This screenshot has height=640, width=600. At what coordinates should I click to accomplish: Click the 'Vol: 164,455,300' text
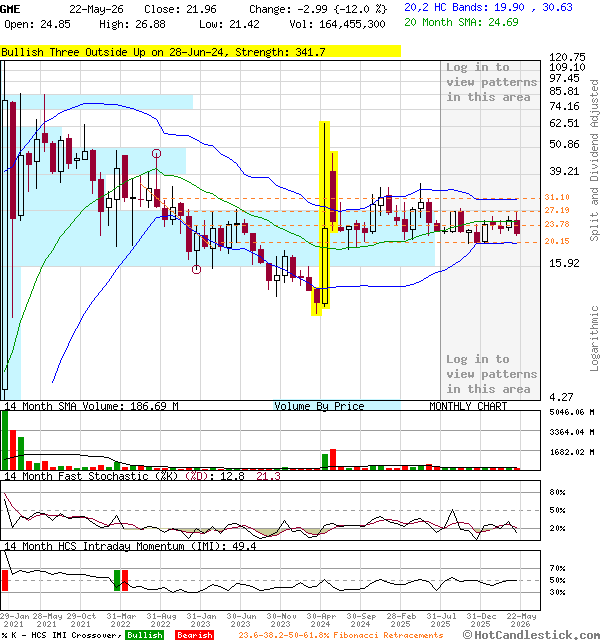[x=337, y=24]
